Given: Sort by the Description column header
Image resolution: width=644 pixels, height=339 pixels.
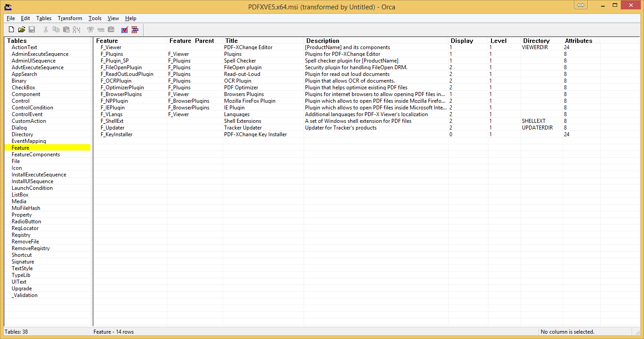Looking at the screenshot, I should (x=322, y=41).
